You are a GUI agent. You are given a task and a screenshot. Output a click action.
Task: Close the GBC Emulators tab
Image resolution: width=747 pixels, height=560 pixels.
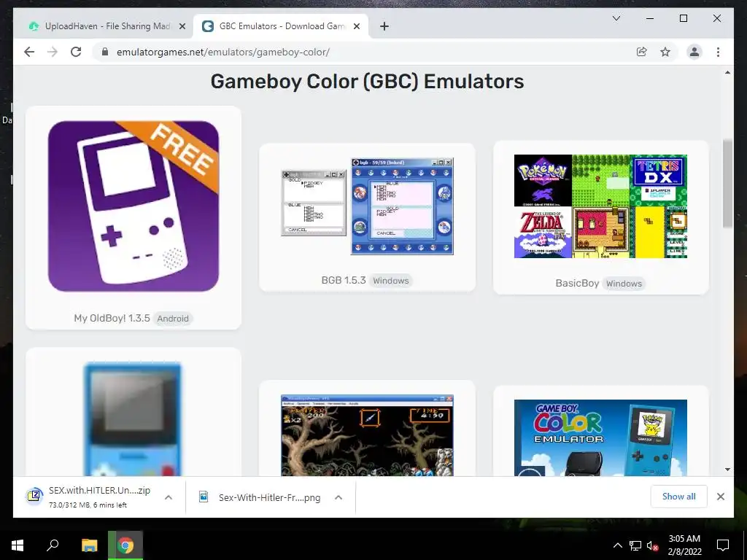click(356, 27)
